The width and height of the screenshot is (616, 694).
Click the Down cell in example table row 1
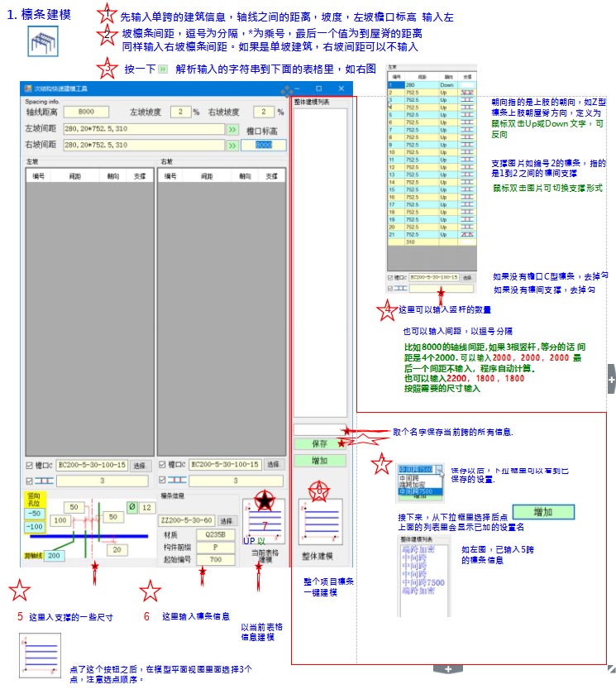pos(446,85)
